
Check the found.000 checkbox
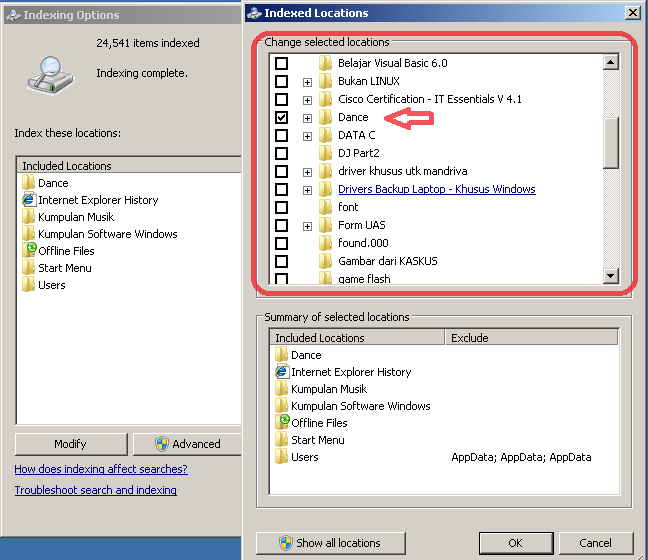pos(281,243)
